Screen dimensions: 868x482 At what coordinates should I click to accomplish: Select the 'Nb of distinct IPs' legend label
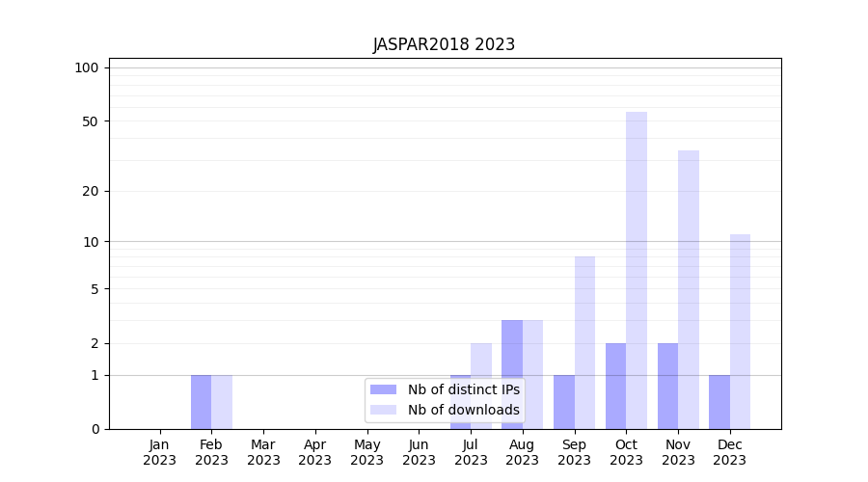tap(463, 389)
